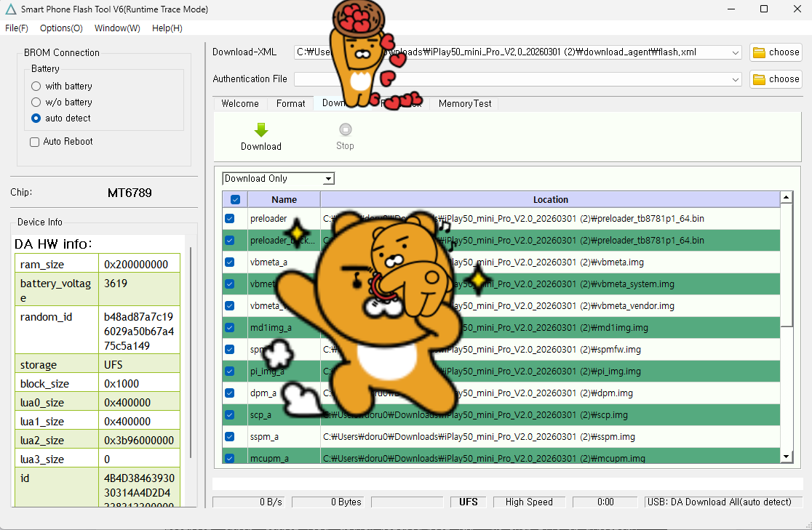Click the battery_voltage value 3619
This screenshot has width=812, height=530.
pyautogui.click(x=139, y=289)
